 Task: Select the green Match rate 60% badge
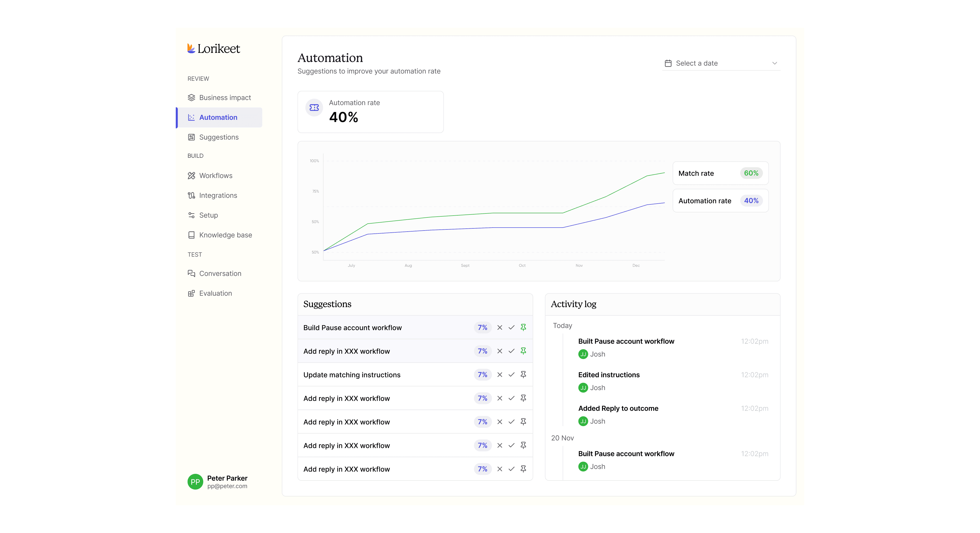click(x=751, y=173)
